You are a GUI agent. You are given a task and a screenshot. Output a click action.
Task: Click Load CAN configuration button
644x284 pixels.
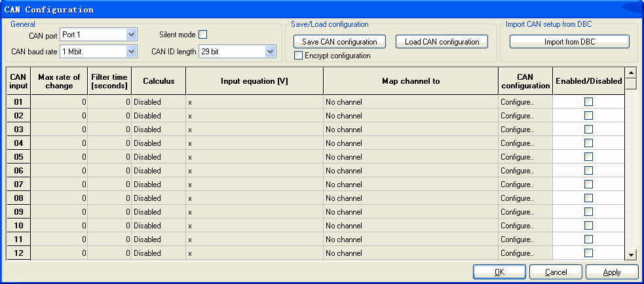[x=442, y=42]
